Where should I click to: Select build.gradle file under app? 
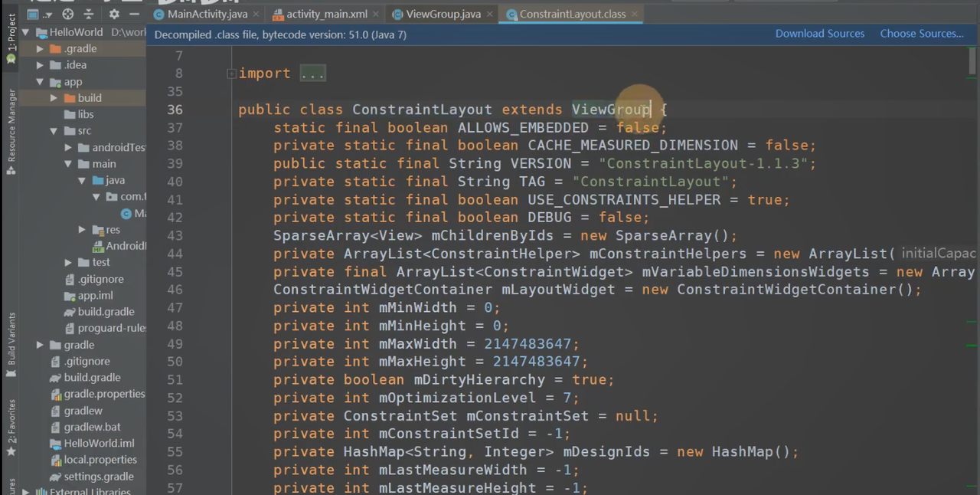(106, 312)
